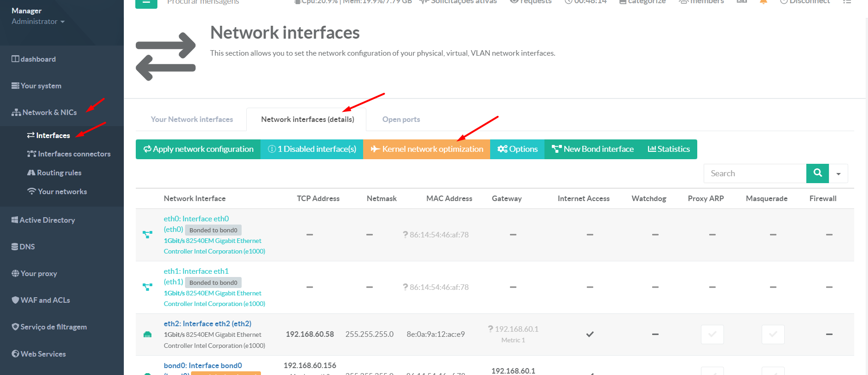Expand the search options dropdown arrow
This screenshot has width=868, height=375.
click(x=838, y=174)
